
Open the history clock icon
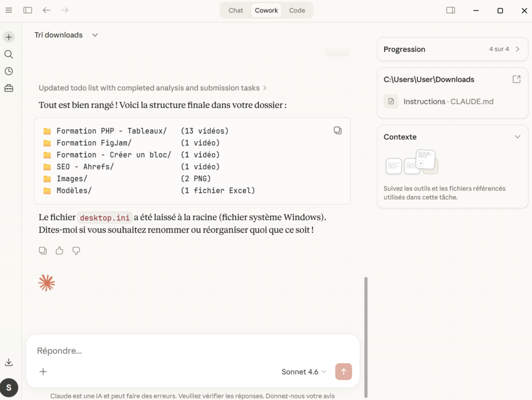pyautogui.click(x=9, y=71)
